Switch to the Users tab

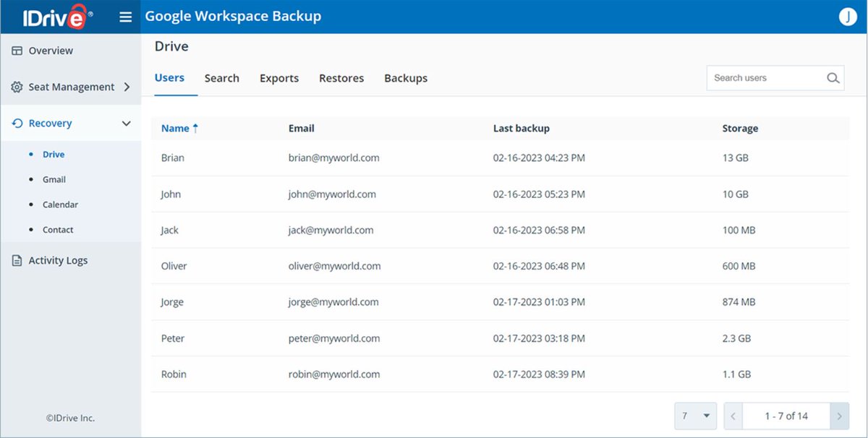point(169,78)
